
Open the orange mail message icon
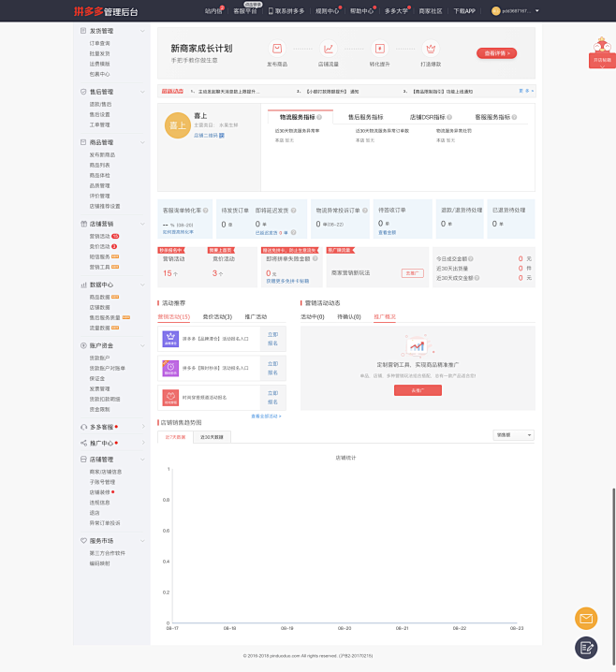[x=586, y=618]
